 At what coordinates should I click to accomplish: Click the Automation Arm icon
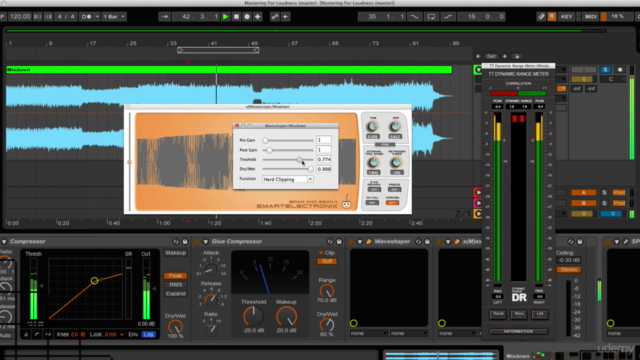click(275, 17)
